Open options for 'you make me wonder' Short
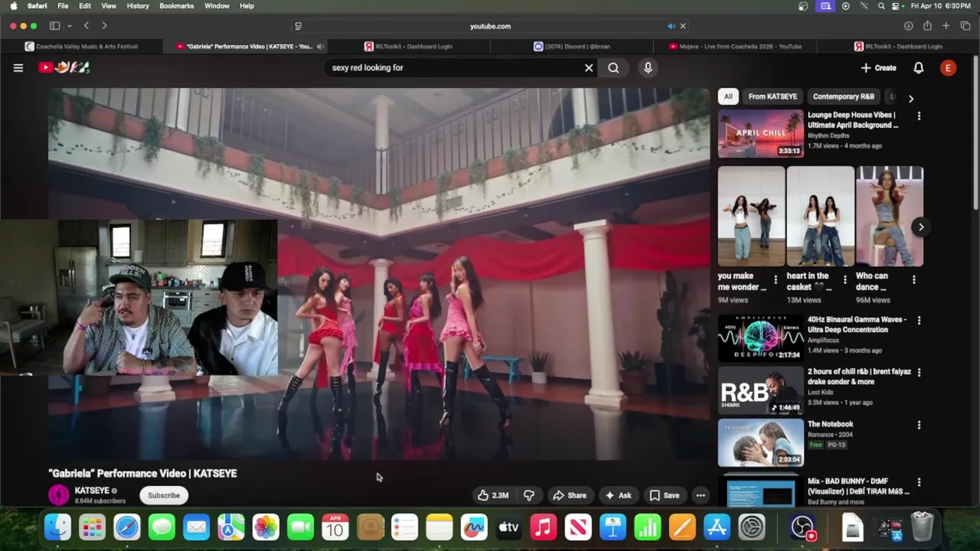 [776, 279]
